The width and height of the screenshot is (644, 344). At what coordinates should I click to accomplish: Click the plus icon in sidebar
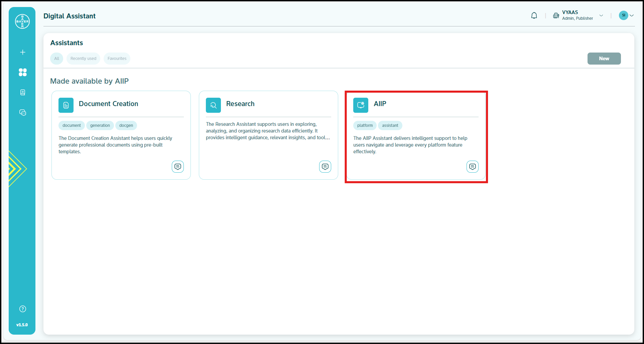click(x=23, y=52)
